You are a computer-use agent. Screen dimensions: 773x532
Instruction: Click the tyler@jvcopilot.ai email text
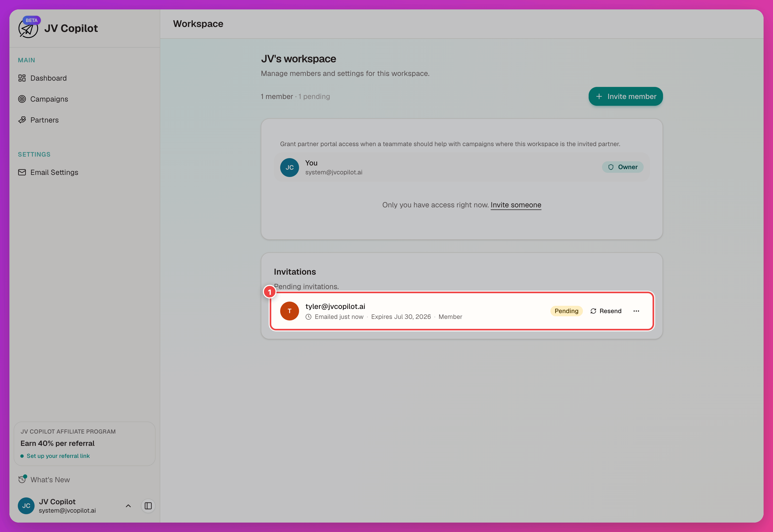coord(335,306)
